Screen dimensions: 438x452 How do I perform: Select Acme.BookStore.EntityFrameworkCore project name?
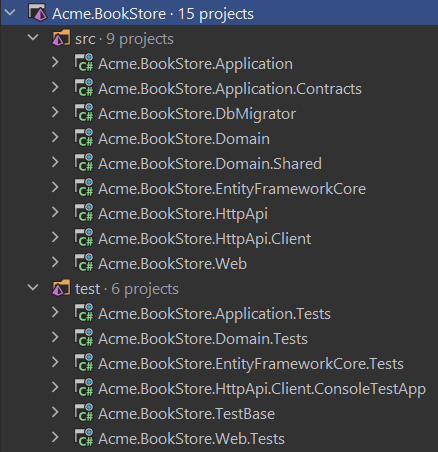232,189
